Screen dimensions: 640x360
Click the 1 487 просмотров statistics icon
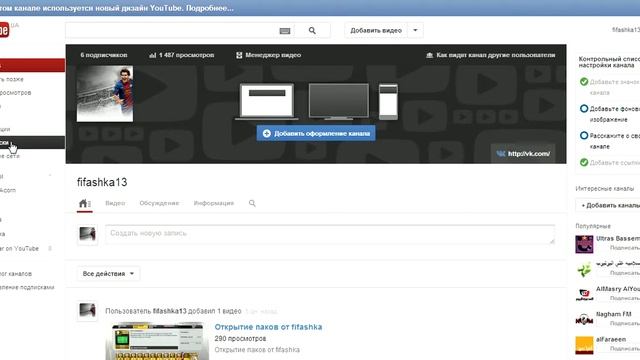pyautogui.click(x=153, y=55)
